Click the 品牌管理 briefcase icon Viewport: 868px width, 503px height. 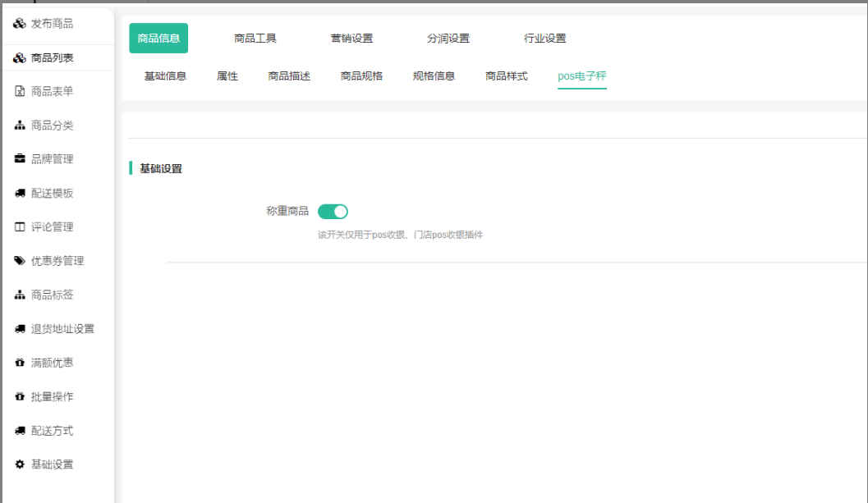click(x=20, y=159)
